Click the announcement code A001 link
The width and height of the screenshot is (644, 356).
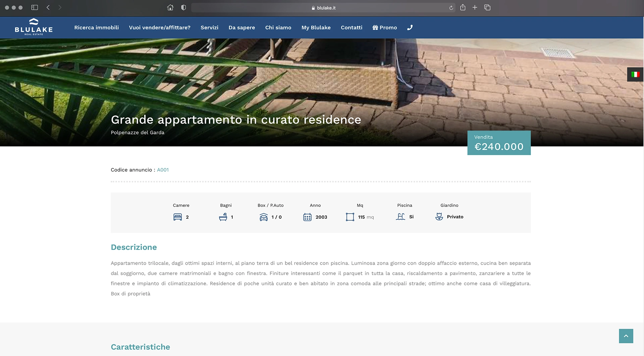163,170
